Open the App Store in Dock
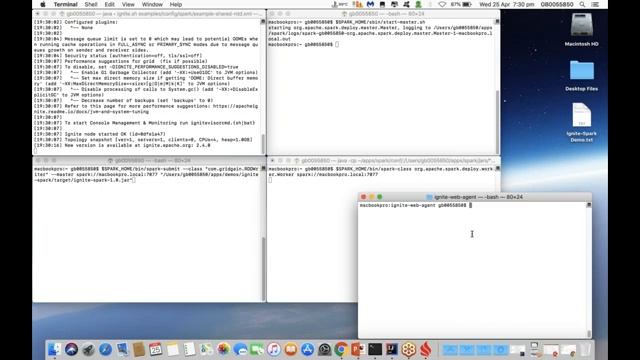The width and height of the screenshot is (640, 360). pos(307,349)
